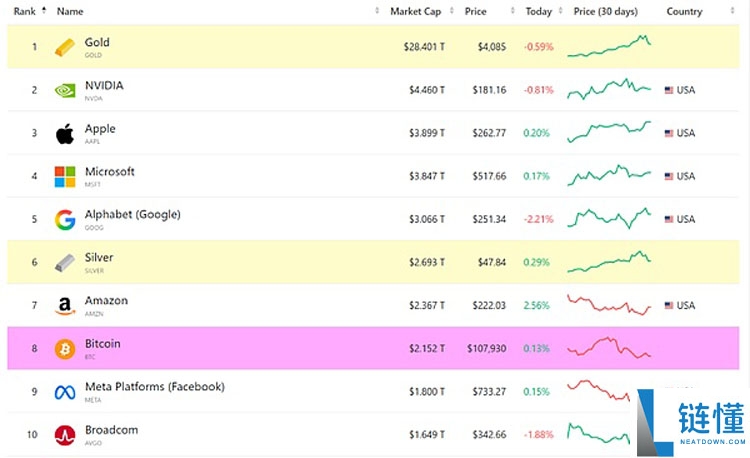Sort by Country using its sort arrows
Viewport: 750px width, 458px height.
[732, 11]
